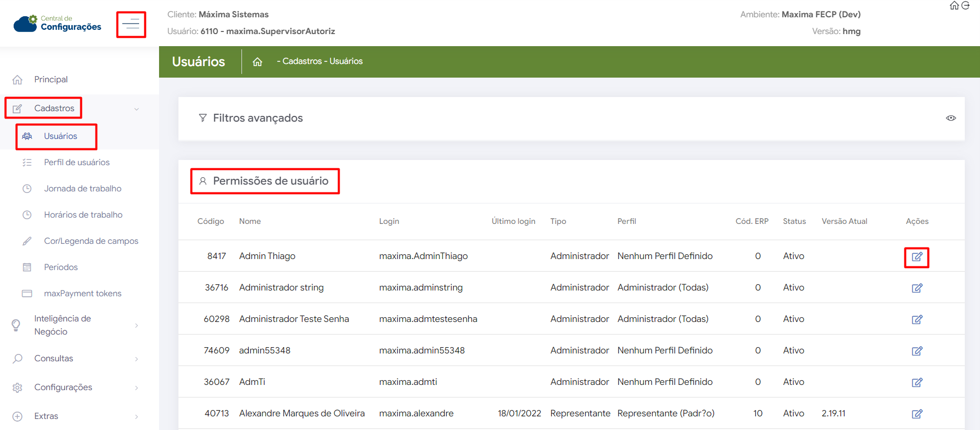The width and height of the screenshot is (980, 430).
Task: Expand the Consultas menu
Action: pyautogui.click(x=136, y=359)
